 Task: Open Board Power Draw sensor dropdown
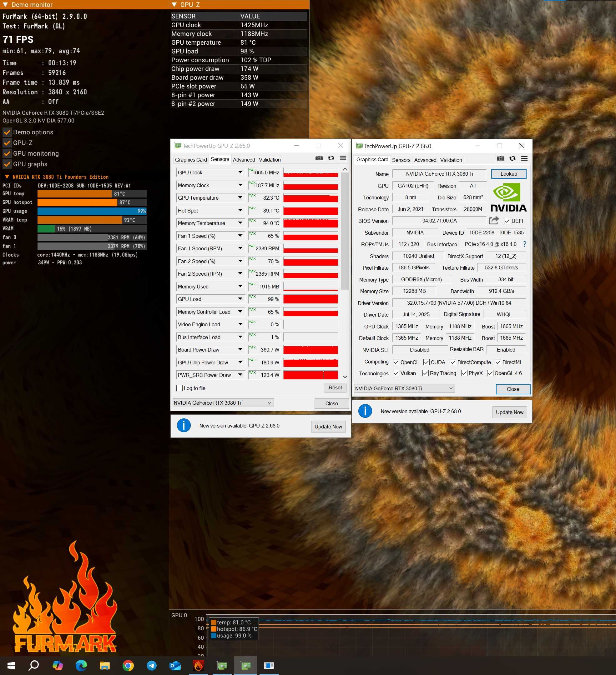[x=240, y=349]
